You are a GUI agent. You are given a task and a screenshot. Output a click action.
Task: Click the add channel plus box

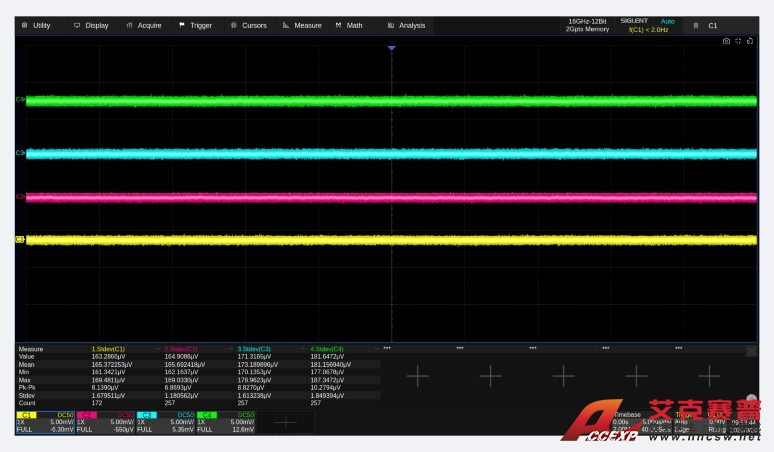(x=285, y=422)
